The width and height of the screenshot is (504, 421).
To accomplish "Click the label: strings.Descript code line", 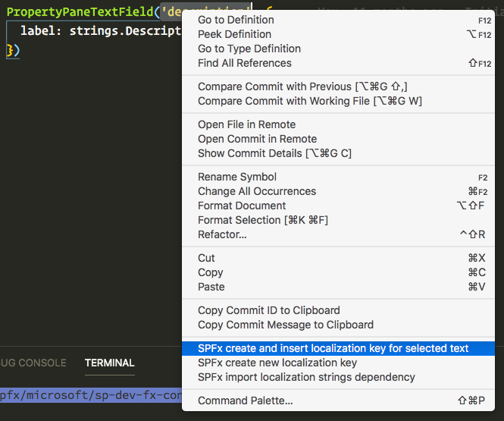I will [101, 31].
